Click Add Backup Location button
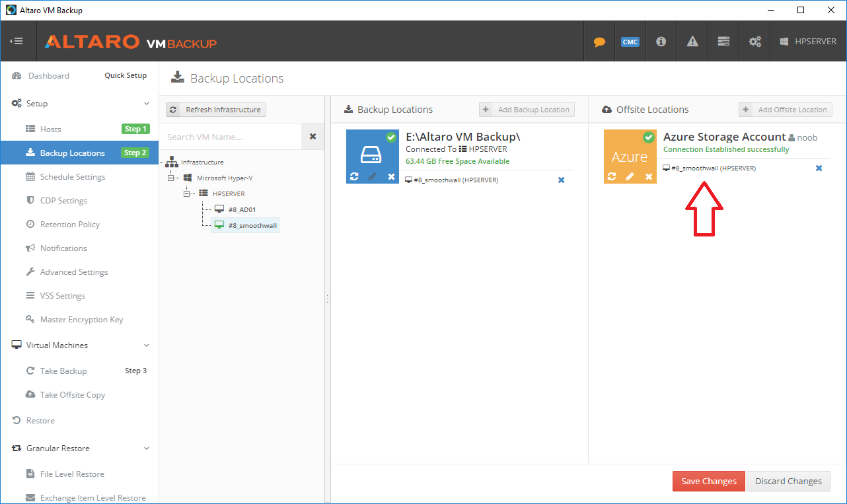The width and height of the screenshot is (847, 504). click(x=527, y=110)
